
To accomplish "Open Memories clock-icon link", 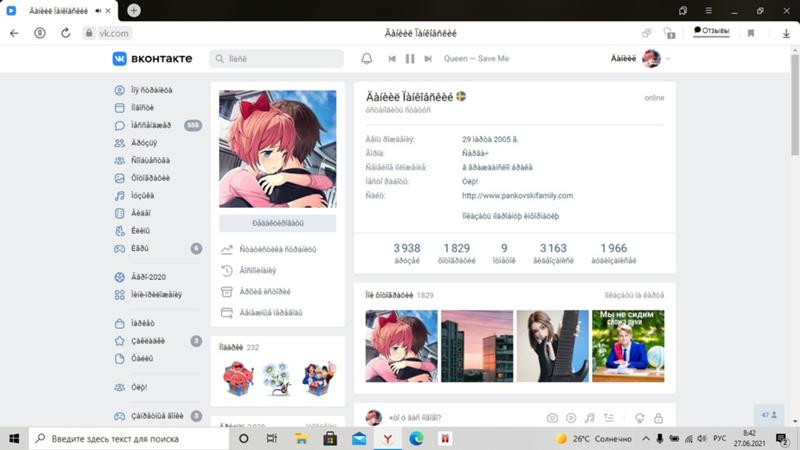I will pos(249,270).
